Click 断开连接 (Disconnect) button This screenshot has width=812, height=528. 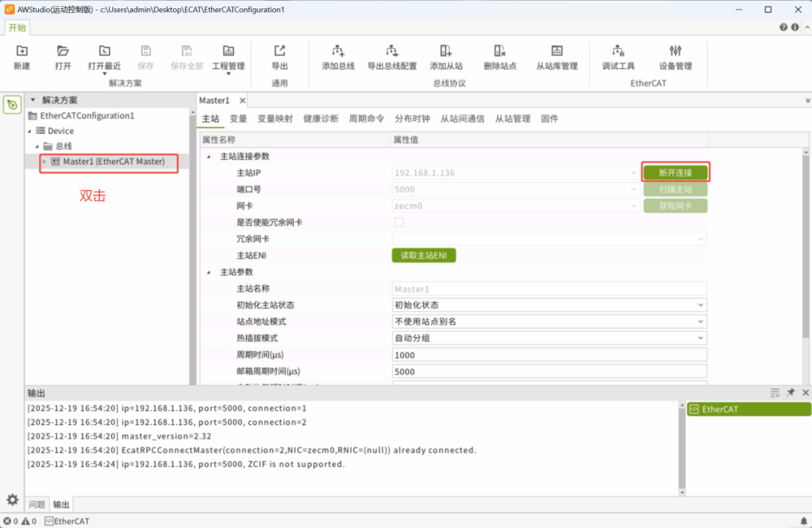click(675, 172)
